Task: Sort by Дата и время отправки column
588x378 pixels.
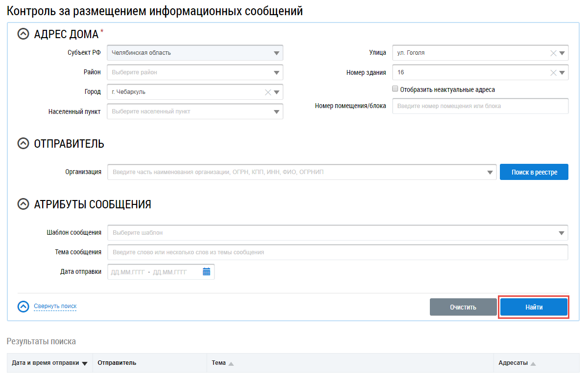Action: [x=49, y=363]
